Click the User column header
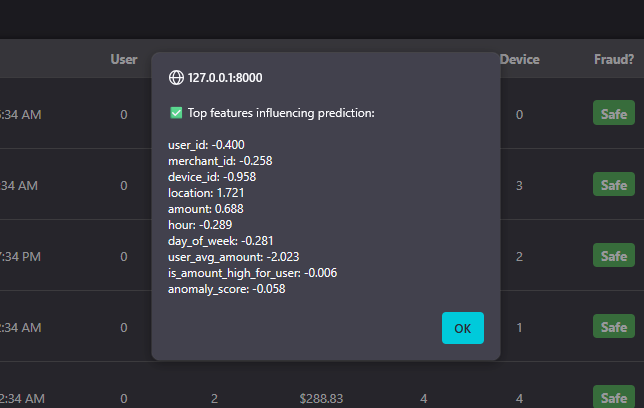 123,59
